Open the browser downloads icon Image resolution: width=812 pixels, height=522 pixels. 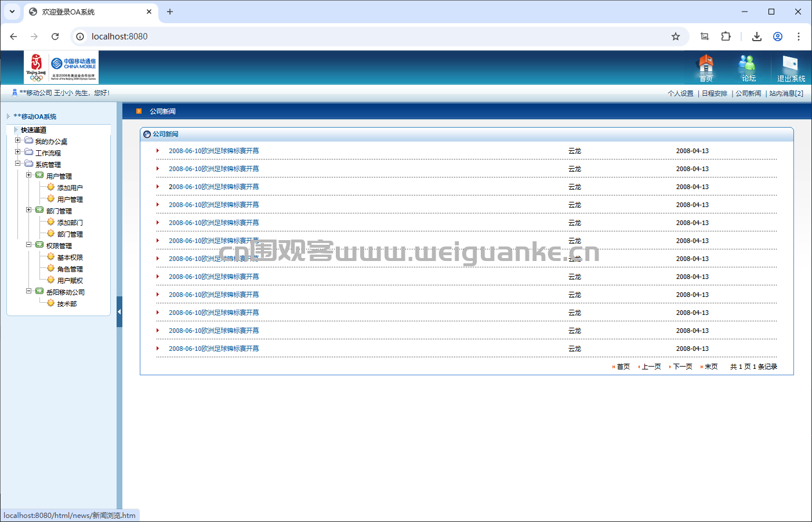pyautogui.click(x=757, y=37)
